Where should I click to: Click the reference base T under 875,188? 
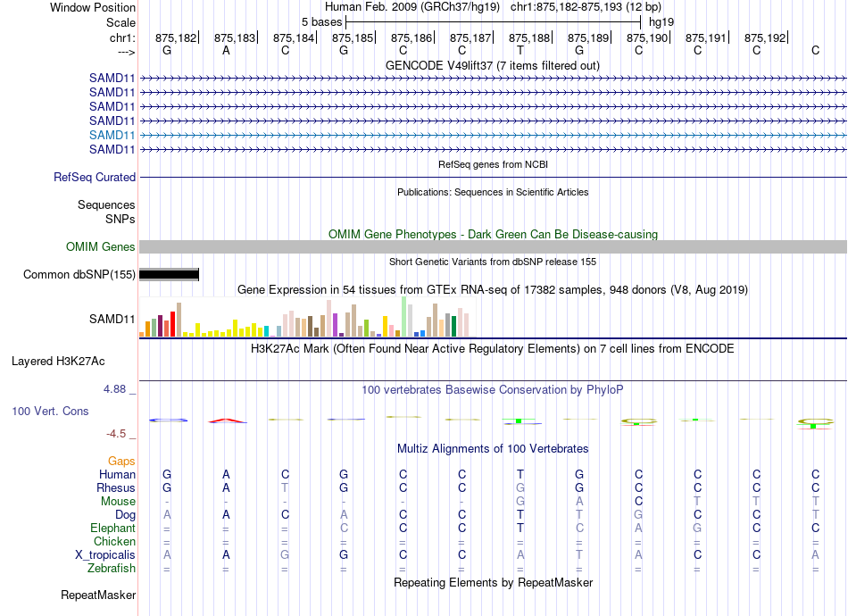click(520, 50)
